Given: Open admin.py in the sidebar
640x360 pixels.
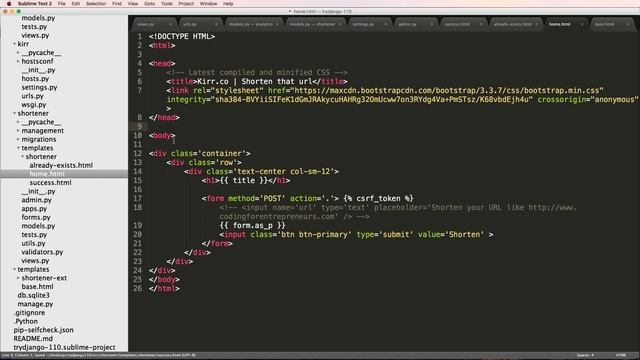Looking at the screenshot, I should 37,200.
